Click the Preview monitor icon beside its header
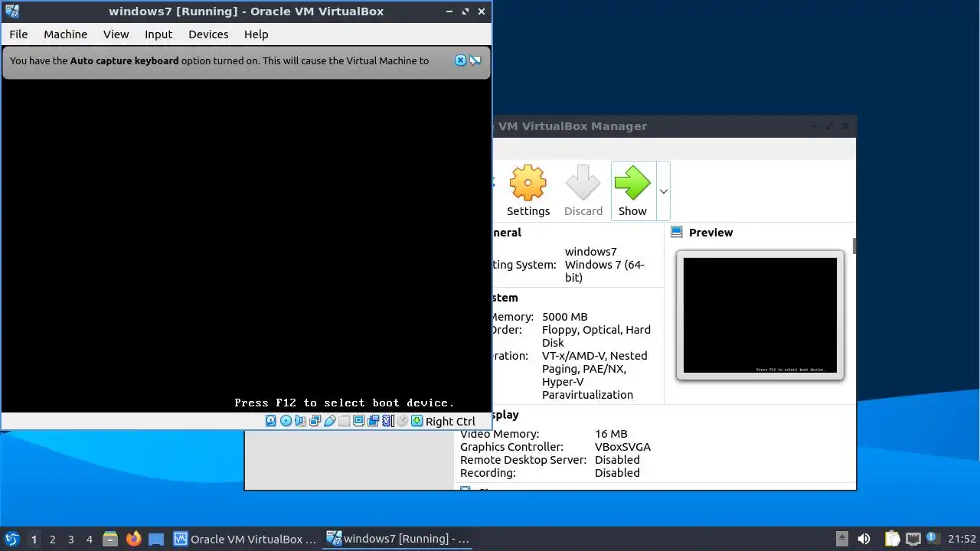Screen dimensions: 980x551 click(677, 232)
